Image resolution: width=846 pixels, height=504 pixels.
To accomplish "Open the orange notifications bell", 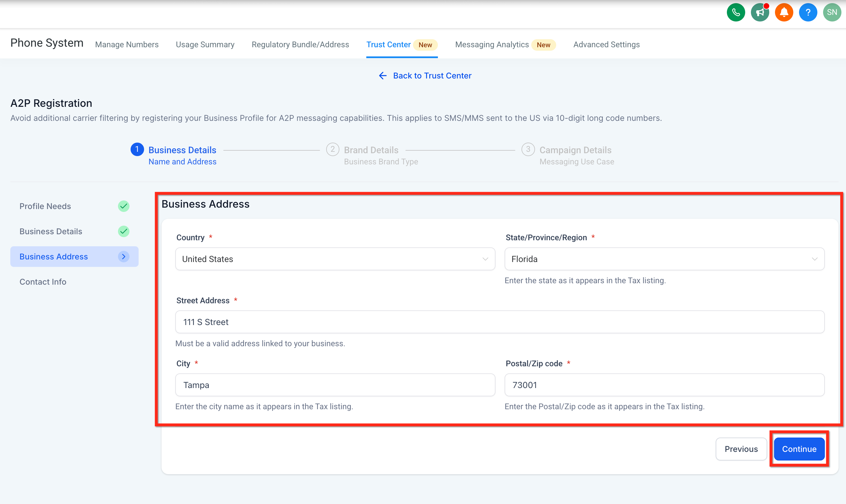I will coord(784,13).
